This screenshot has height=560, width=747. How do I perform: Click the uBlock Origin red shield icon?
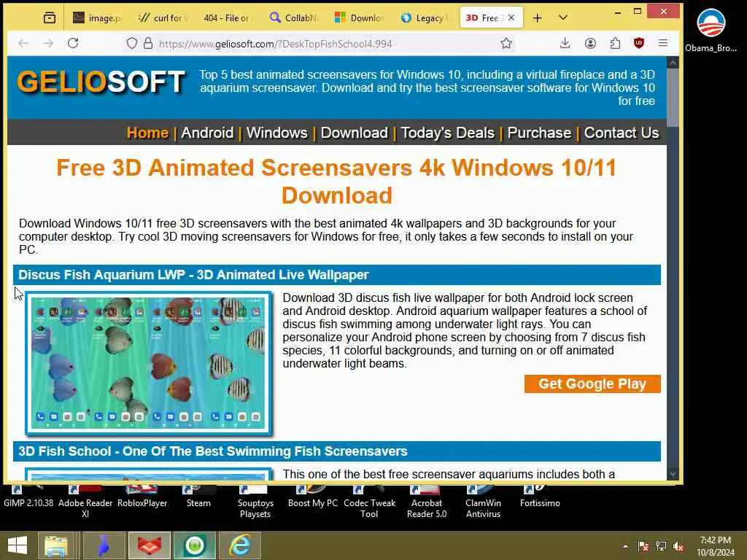pos(639,43)
